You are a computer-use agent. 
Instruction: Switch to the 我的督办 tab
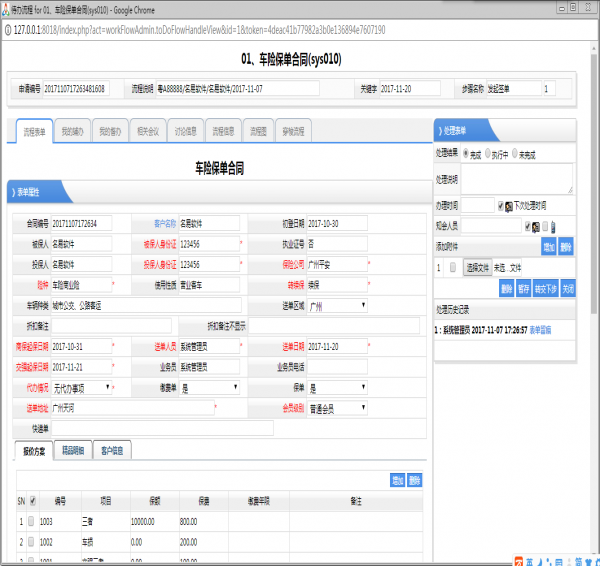click(x=110, y=131)
